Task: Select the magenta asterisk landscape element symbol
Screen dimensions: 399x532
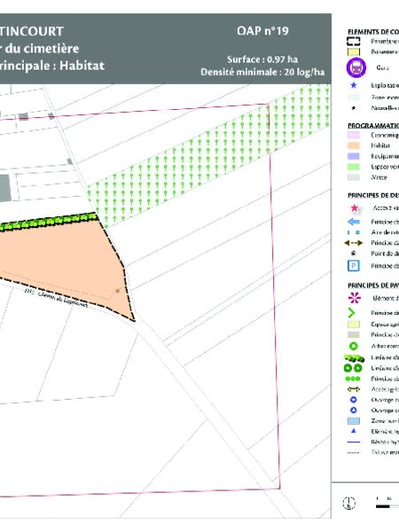Action: pyautogui.click(x=354, y=298)
